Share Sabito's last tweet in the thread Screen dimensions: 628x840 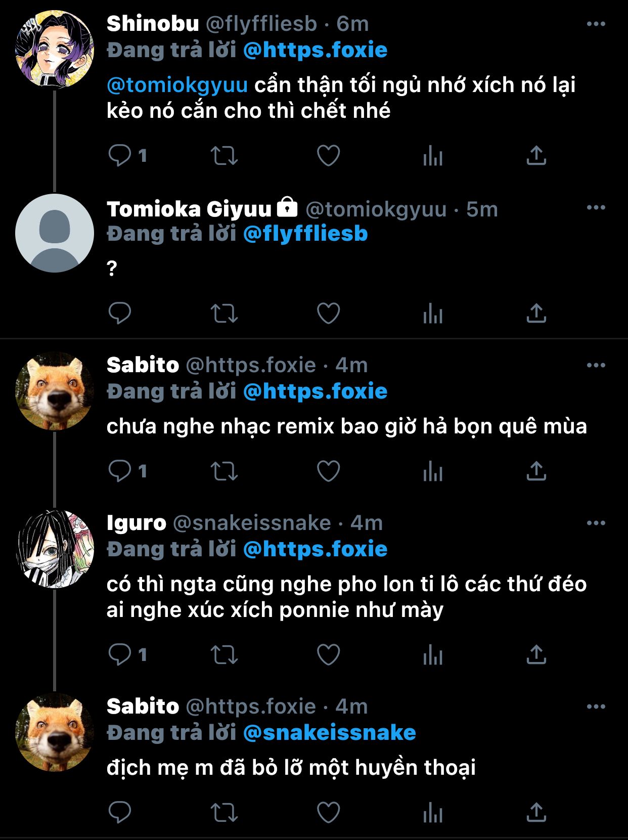click(x=536, y=812)
